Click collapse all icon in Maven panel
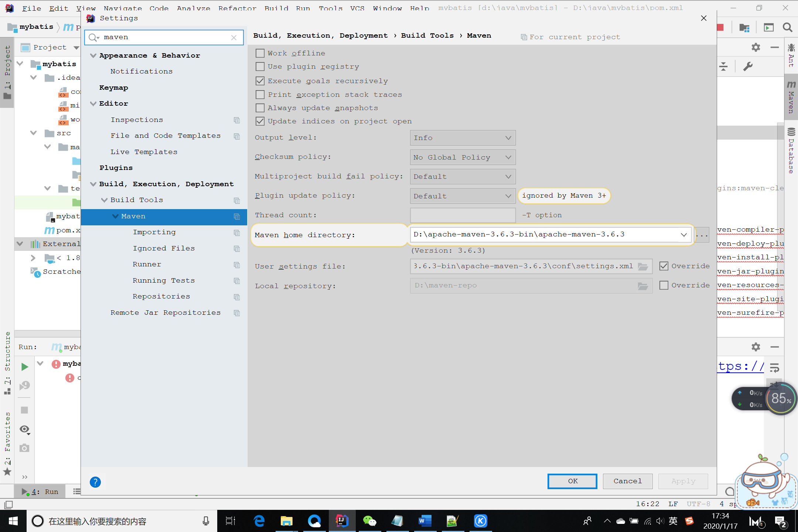Viewport: 798px width, 532px height. pyautogui.click(x=723, y=66)
